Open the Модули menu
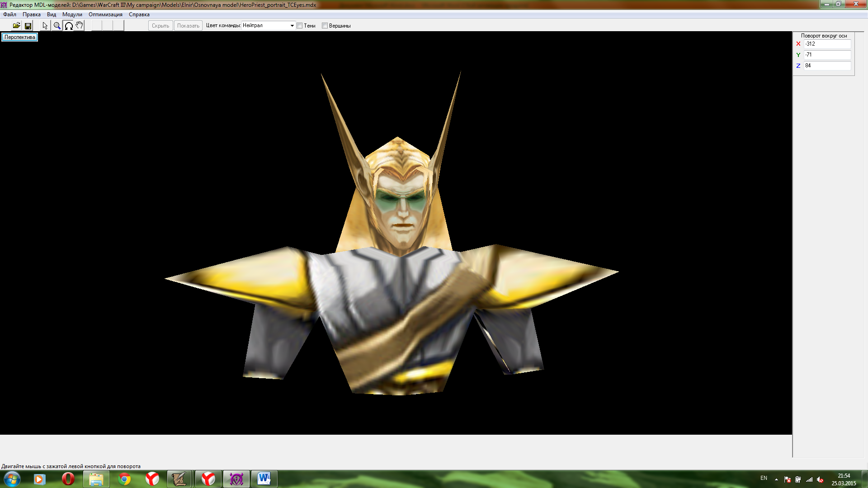 pos(72,14)
